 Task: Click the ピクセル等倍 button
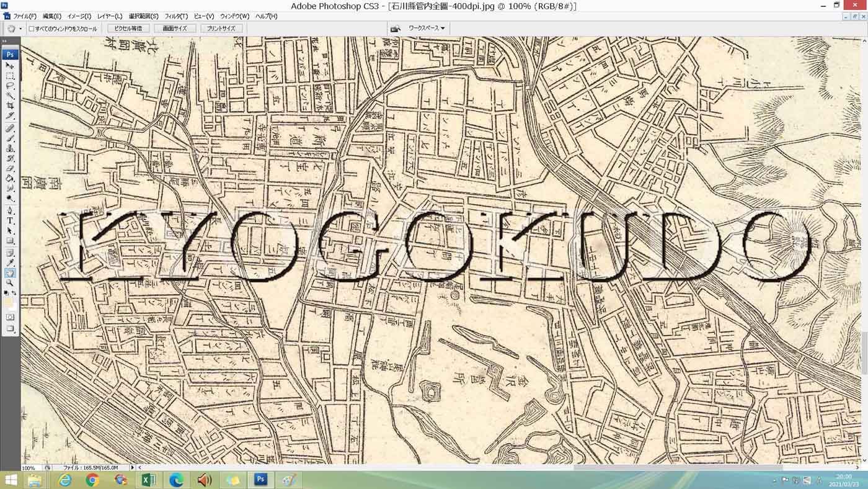(x=128, y=29)
